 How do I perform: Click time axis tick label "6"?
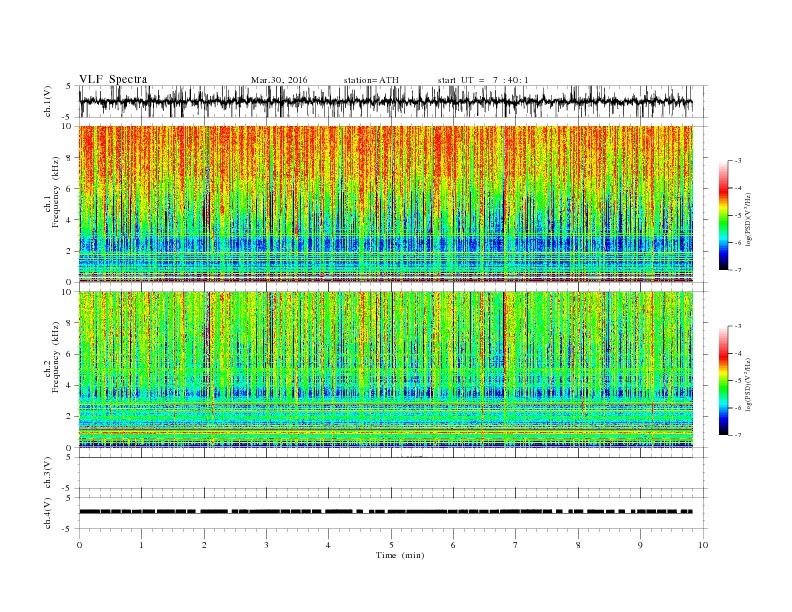(453, 545)
